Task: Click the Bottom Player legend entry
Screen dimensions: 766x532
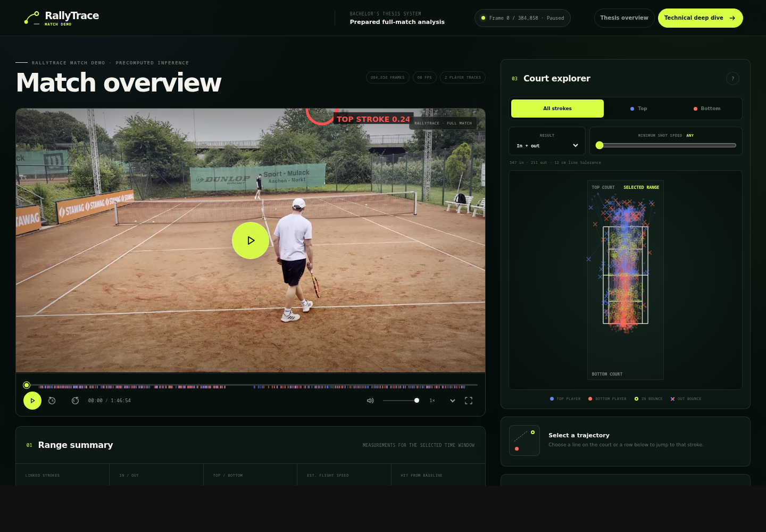Action: (x=607, y=399)
